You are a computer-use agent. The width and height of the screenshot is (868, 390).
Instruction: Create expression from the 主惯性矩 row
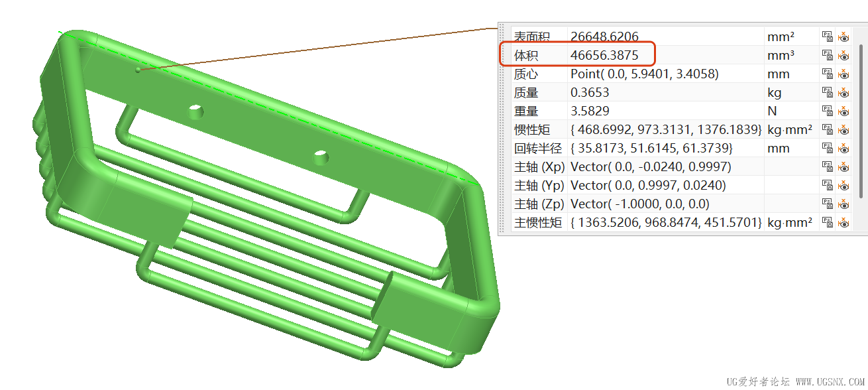point(828,222)
